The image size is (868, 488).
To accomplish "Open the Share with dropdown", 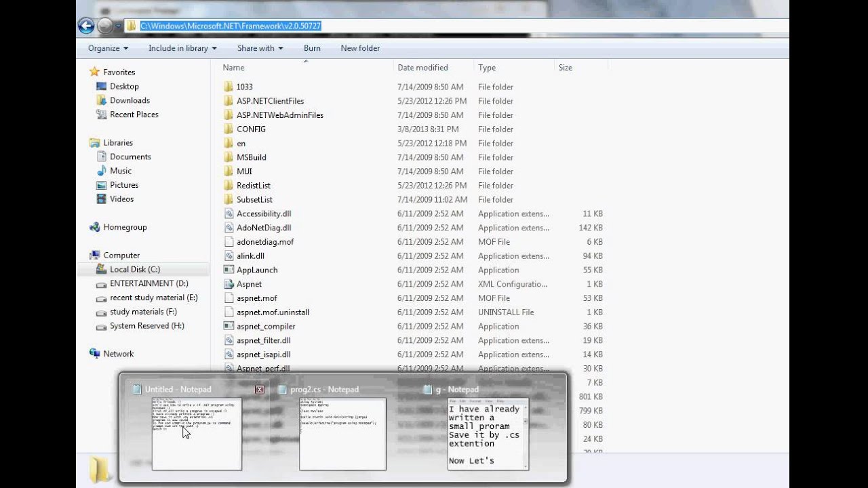I will 260,48.
